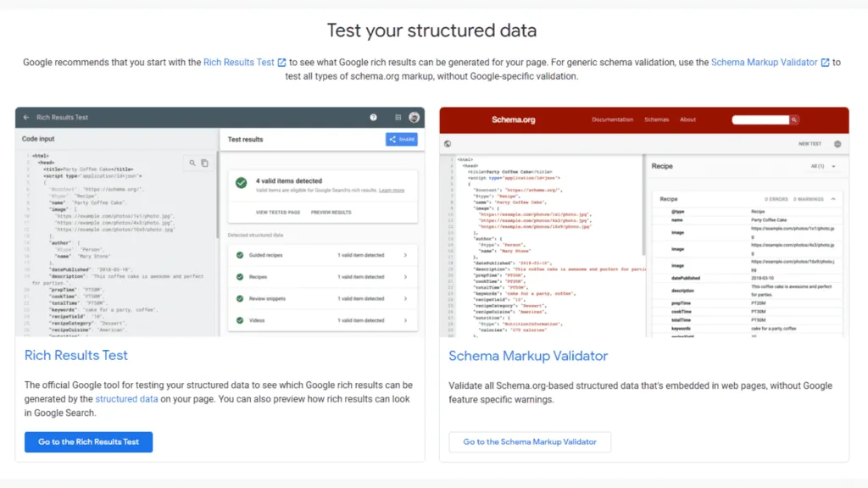This screenshot has height=488, width=868.
Task: Click the Rich Results Test screenshot thumbnail
Action: (220, 222)
